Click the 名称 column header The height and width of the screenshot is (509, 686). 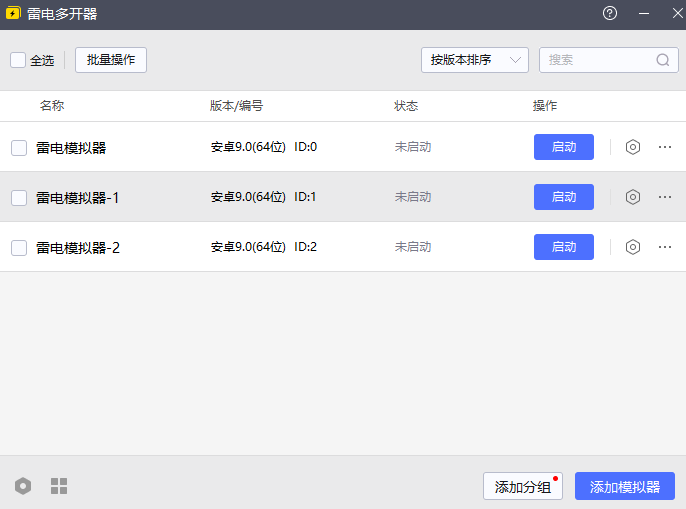52,106
